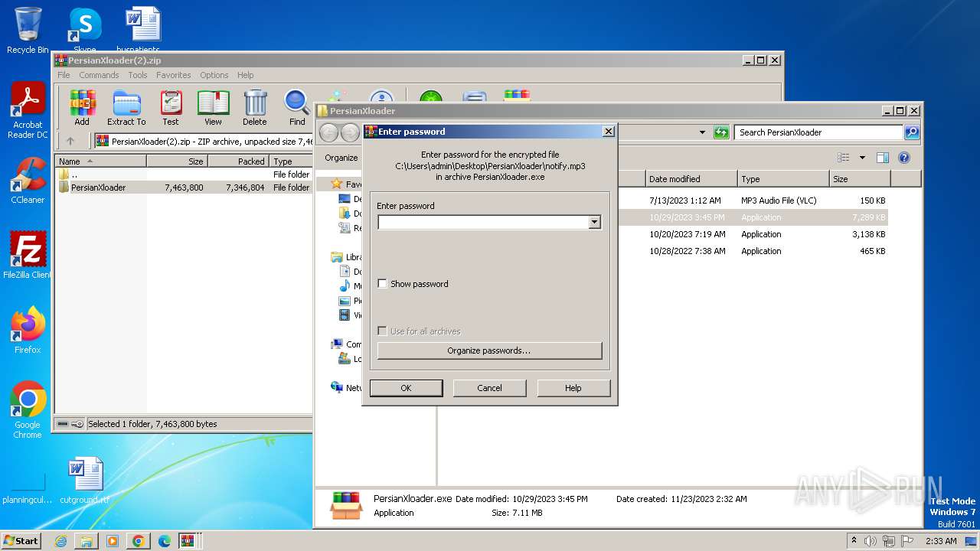Open the File menu in WinRAR
This screenshot has width=980, height=551.
pyautogui.click(x=64, y=75)
